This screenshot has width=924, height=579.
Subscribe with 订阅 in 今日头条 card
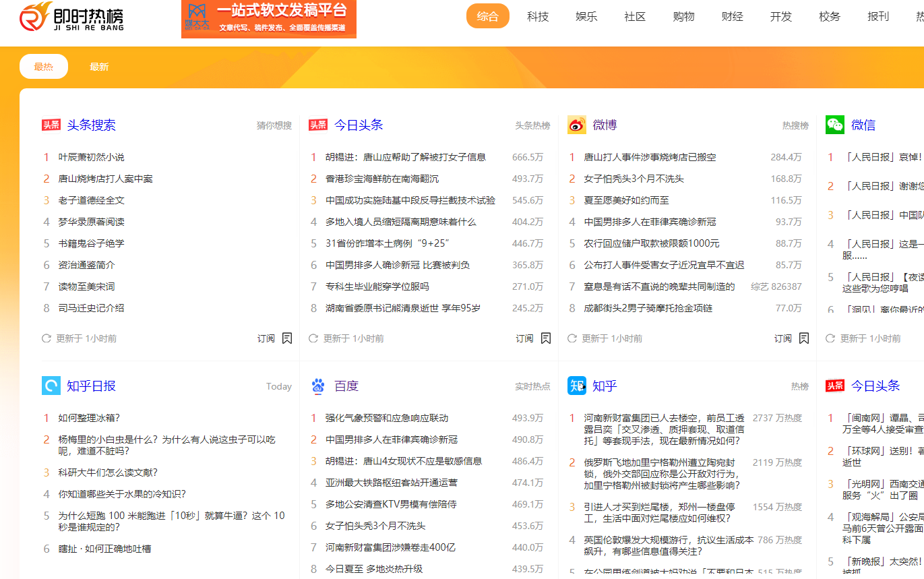tap(525, 338)
